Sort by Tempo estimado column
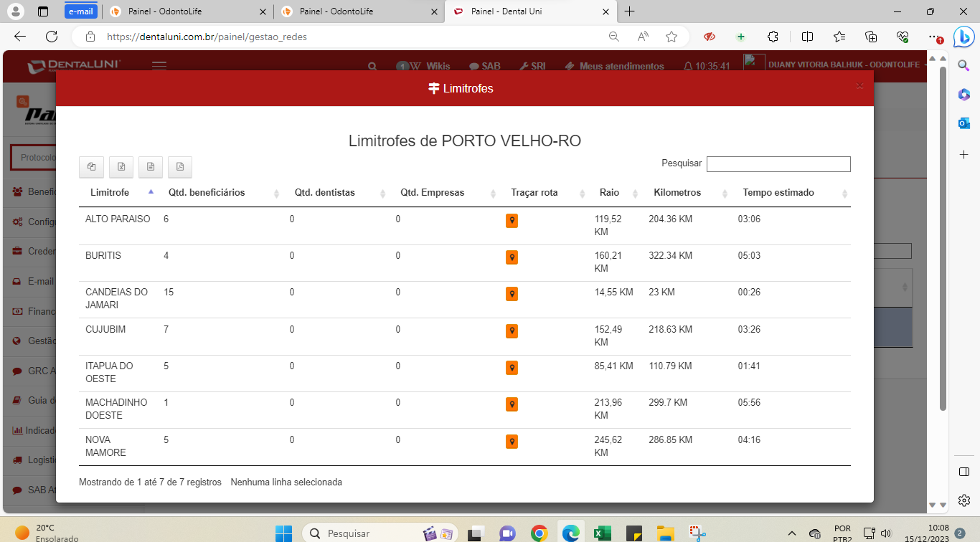The width and height of the screenshot is (980, 542). click(778, 193)
